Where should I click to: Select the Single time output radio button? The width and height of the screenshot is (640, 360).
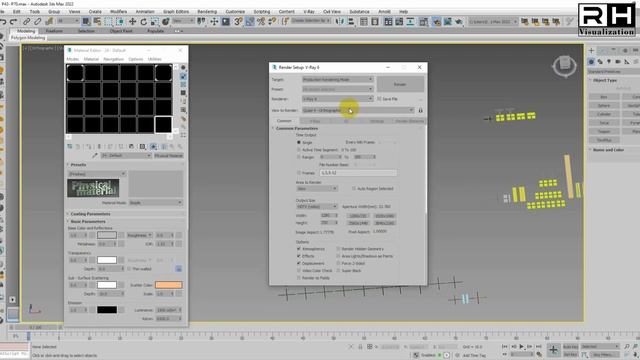pos(299,142)
